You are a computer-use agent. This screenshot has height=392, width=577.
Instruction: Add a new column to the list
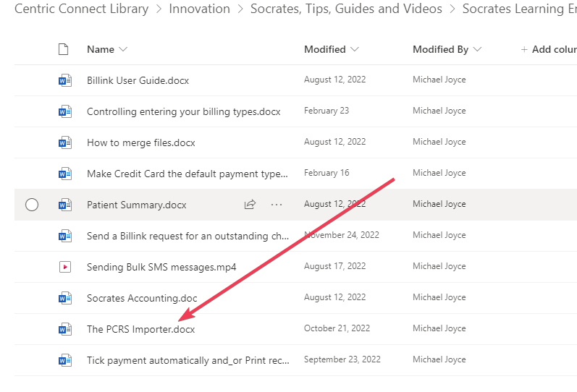tap(548, 49)
